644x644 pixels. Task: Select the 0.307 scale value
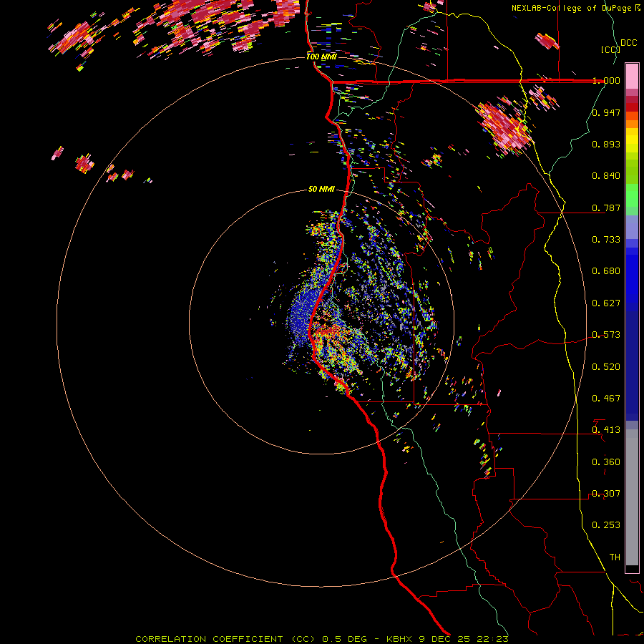point(606,494)
